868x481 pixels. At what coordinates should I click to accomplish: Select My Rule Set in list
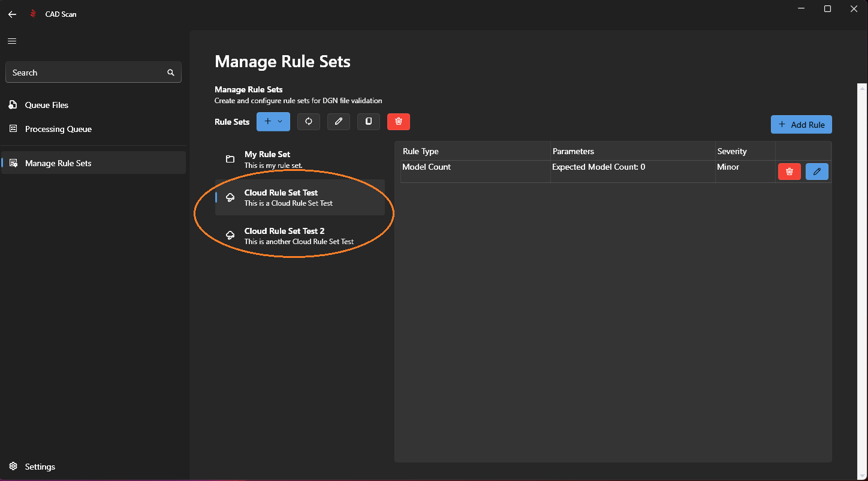(x=300, y=159)
